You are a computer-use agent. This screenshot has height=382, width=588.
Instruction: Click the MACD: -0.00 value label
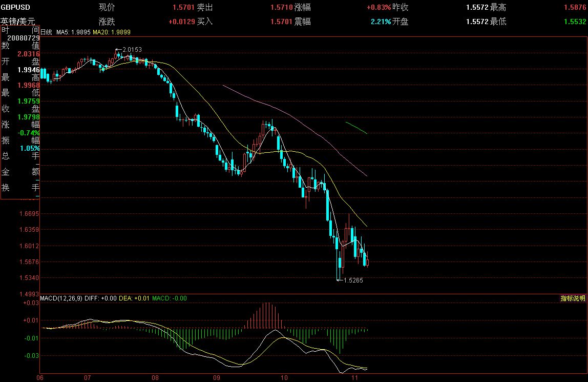pyautogui.click(x=169, y=298)
